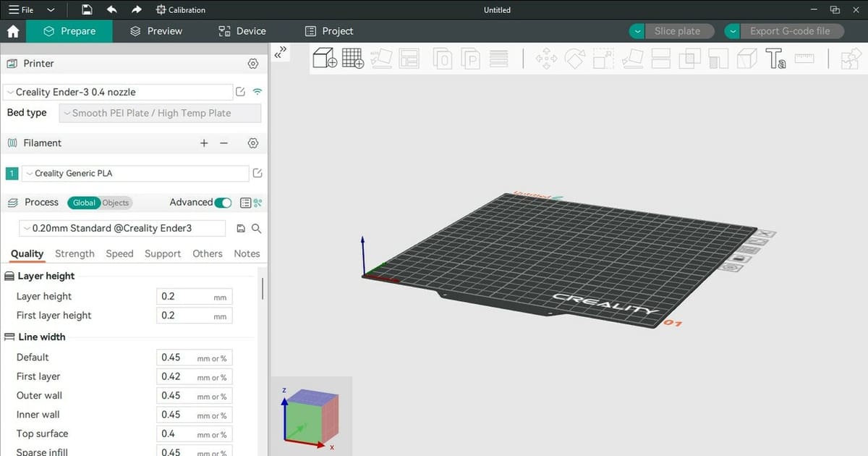The height and width of the screenshot is (456, 868).
Task: Split to parts icon
Action: pos(471,58)
